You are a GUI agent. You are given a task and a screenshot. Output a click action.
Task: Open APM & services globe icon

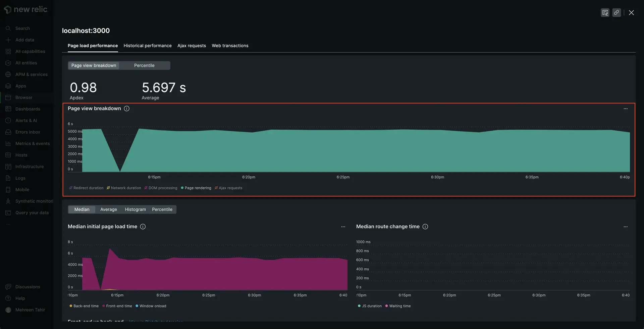pyautogui.click(x=8, y=75)
